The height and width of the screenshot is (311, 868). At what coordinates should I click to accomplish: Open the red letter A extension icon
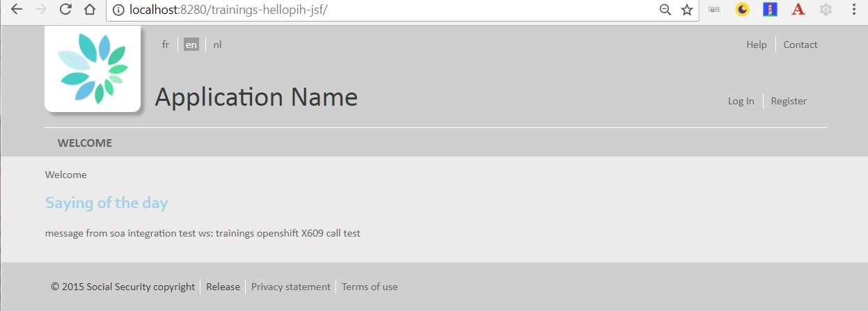pyautogui.click(x=798, y=10)
